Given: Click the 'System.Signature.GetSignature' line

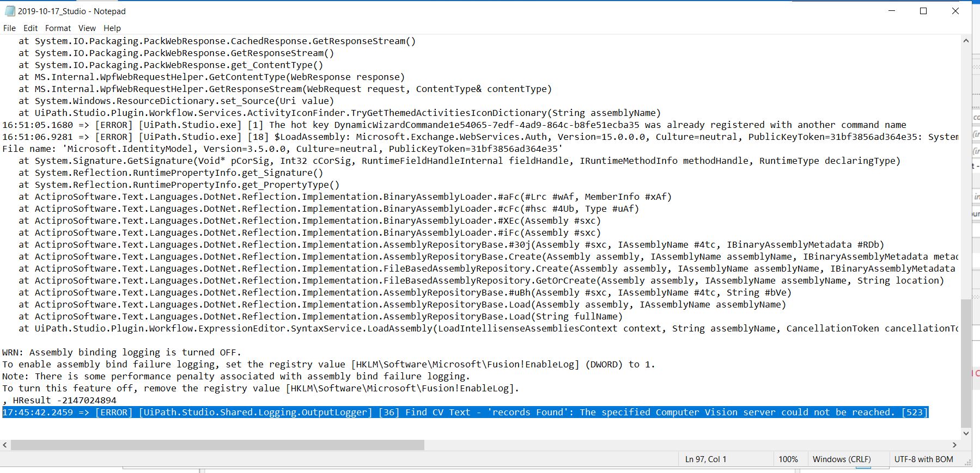Looking at the screenshot, I should 459,161.
